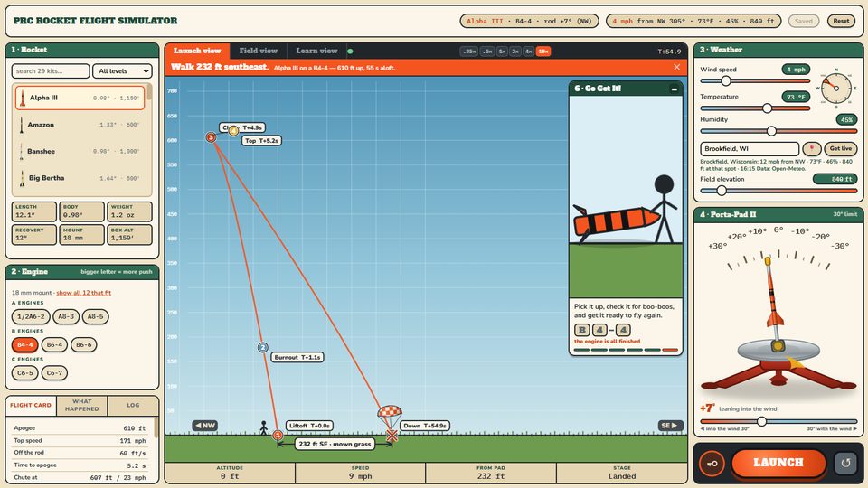The image size is (868, 488).
Task: Adjust the launch rod angle slider
Action: tap(778, 422)
